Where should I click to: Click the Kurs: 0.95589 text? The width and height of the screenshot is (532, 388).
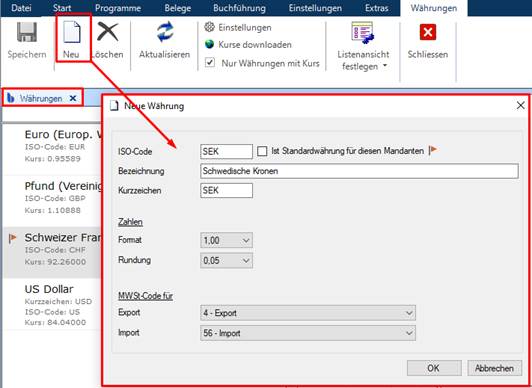click(52, 158)
